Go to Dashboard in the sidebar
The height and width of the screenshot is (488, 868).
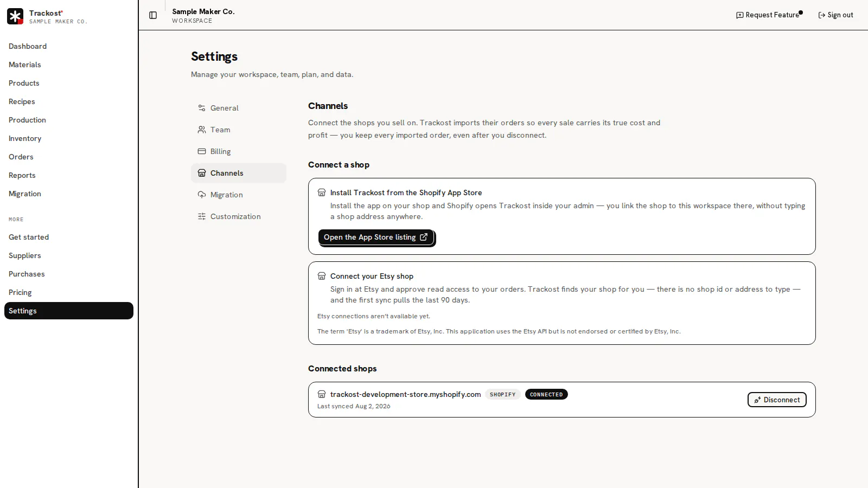69,46
